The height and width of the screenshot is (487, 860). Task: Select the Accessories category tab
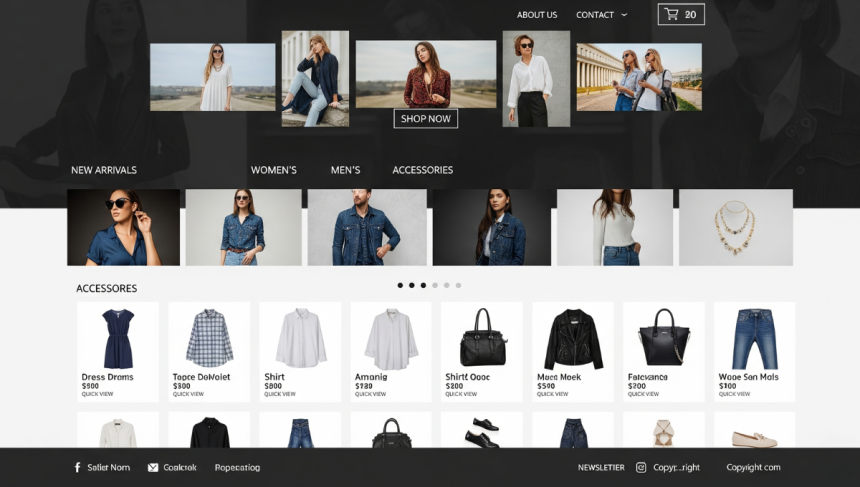click(x=422, y=170)
